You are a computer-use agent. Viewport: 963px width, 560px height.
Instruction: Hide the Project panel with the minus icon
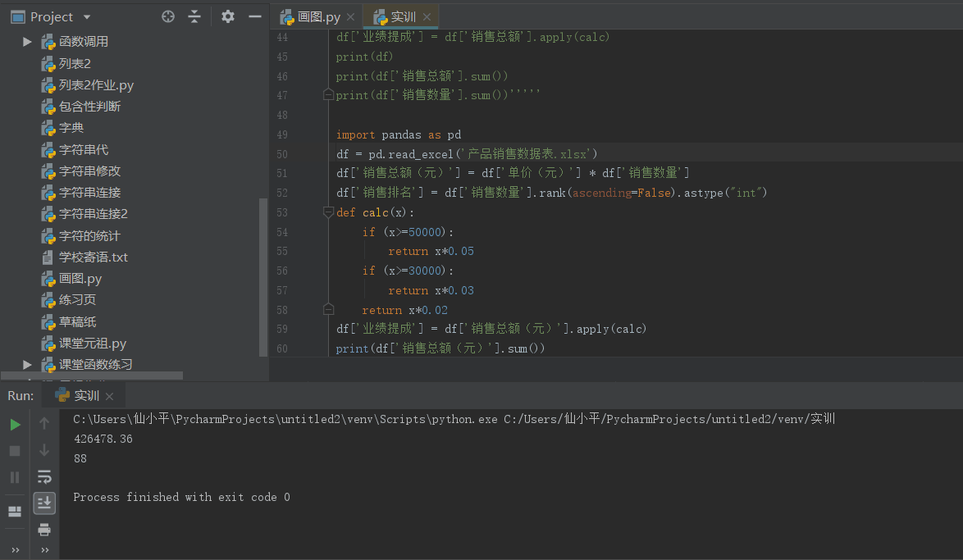click(x=255, y=16)
